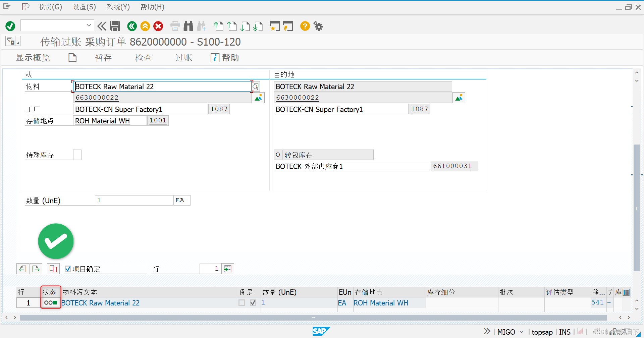
Task: Go to First Page icon
Action: [218, 26]
